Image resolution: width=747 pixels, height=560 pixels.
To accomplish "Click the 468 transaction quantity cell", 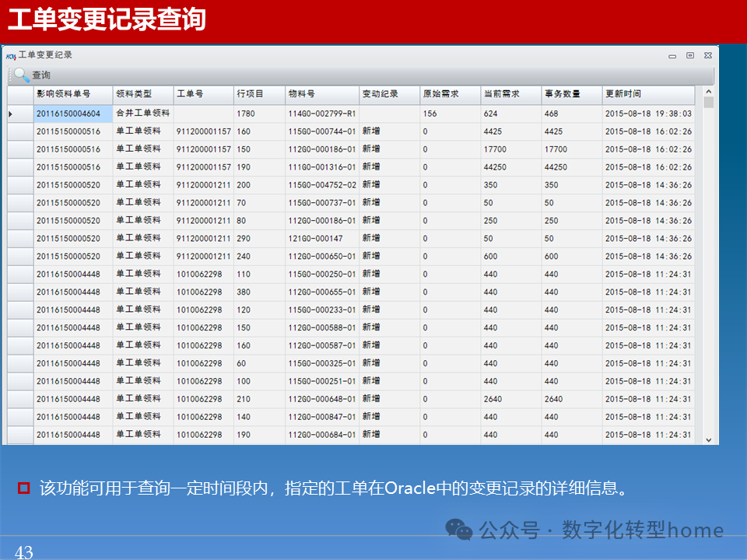I will (x=571, y=114).
